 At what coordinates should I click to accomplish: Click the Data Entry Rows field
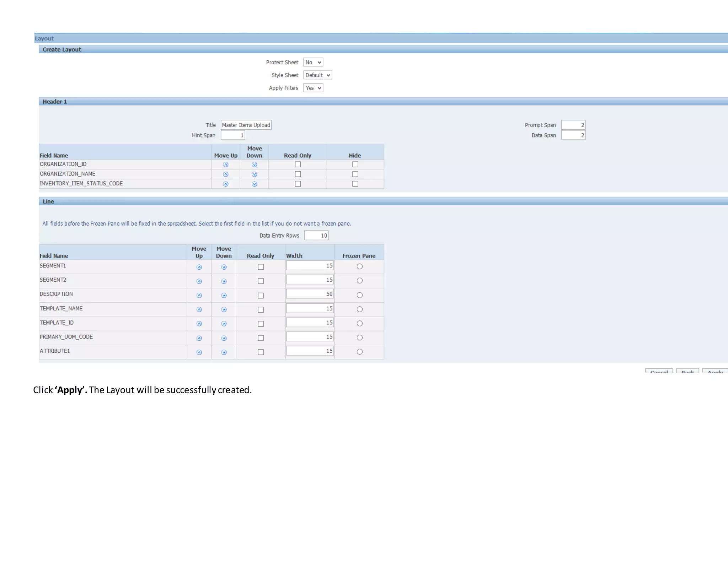coord(316,236)
